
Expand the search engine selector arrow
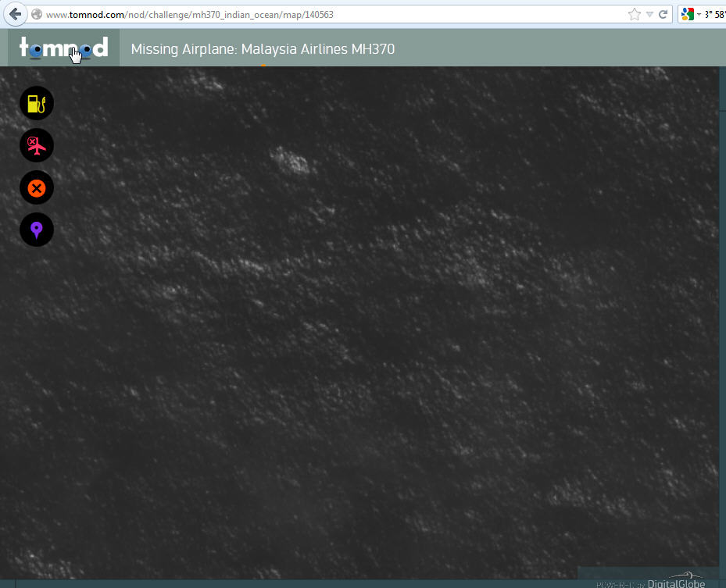pyautogui.click(x=699, y=14)
